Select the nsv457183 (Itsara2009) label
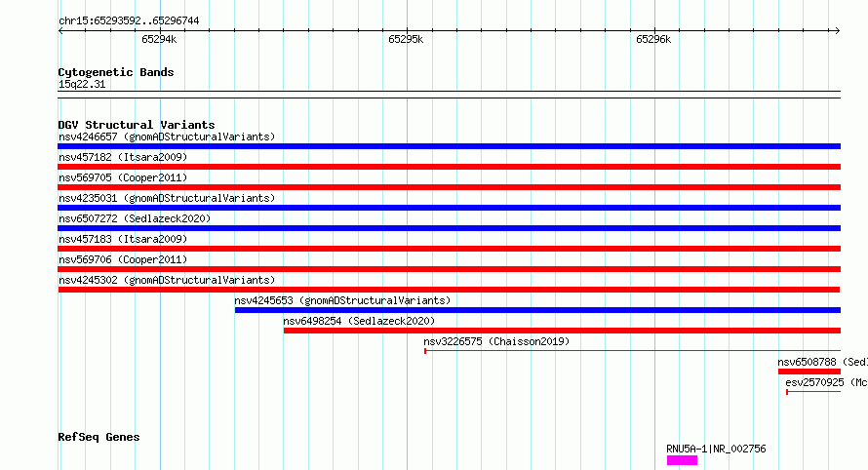Screen dimensions: 868x470 [x=123, y=239]
